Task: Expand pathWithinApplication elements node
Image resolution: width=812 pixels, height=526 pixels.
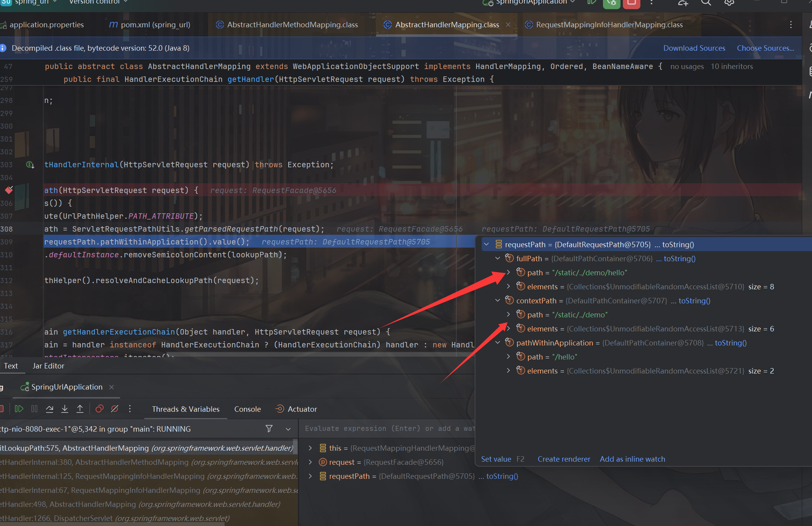Action: pos(508,370)
